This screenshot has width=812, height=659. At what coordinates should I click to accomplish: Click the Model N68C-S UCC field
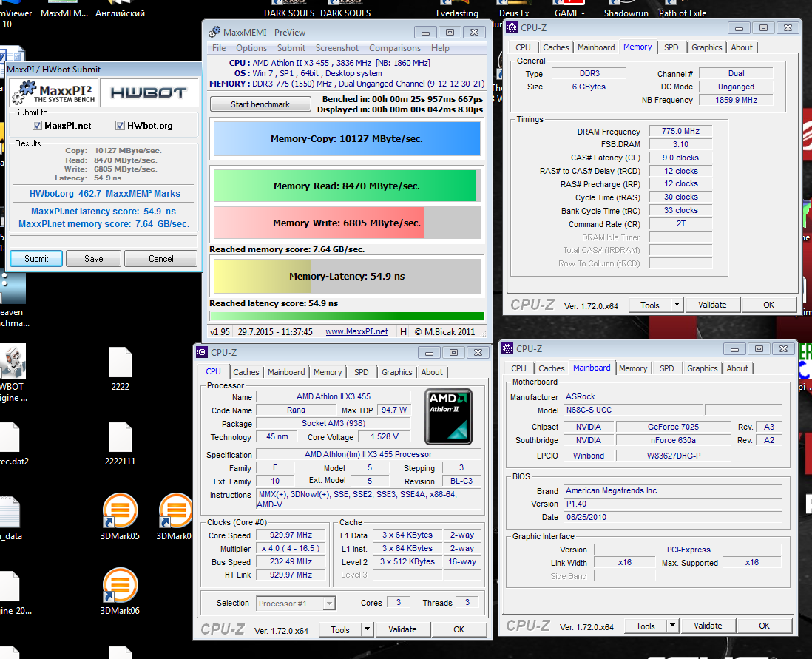pyautogui.click(x=633, y=410)
